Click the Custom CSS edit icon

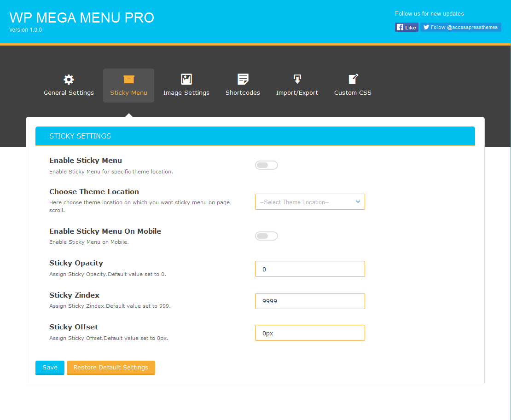353,79
